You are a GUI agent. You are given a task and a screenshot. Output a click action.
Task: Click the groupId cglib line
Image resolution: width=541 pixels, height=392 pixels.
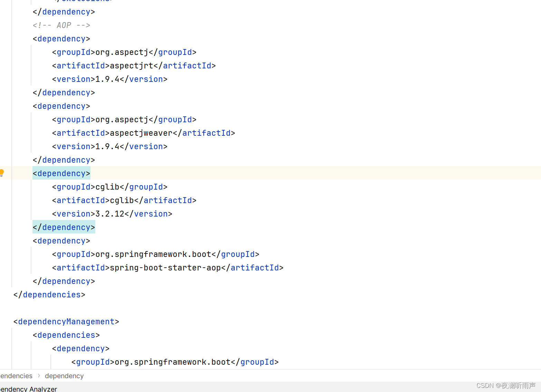pyautogui.click(x=110, y=187)
